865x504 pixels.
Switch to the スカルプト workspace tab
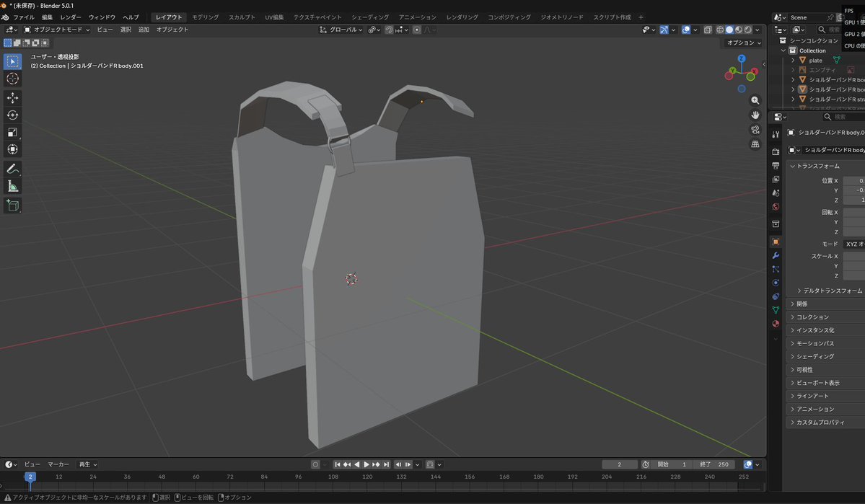click(242, 17)
